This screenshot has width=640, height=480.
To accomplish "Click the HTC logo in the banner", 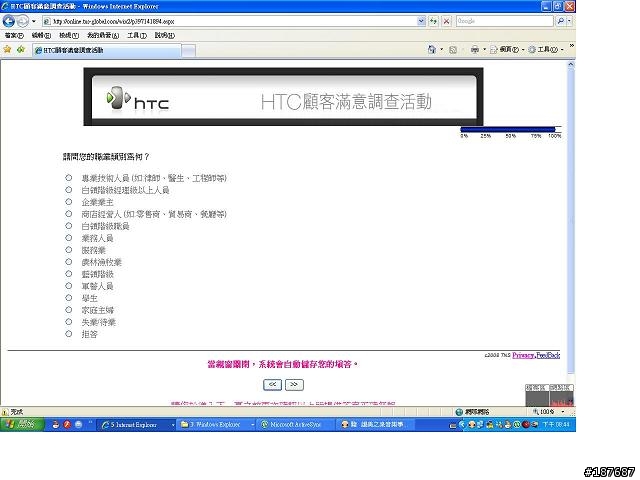I will pos(138,98).
